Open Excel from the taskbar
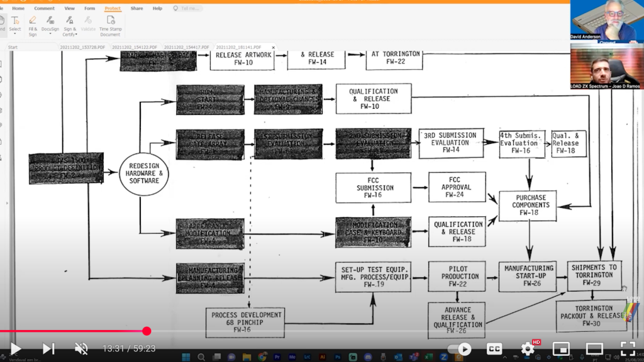Screen dimensions: 644x362 429,357
